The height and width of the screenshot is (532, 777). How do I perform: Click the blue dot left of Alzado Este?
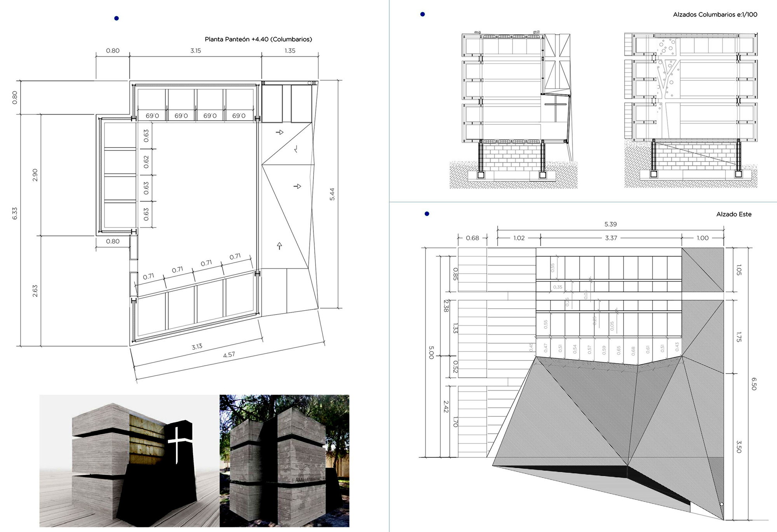click(427, 214)
